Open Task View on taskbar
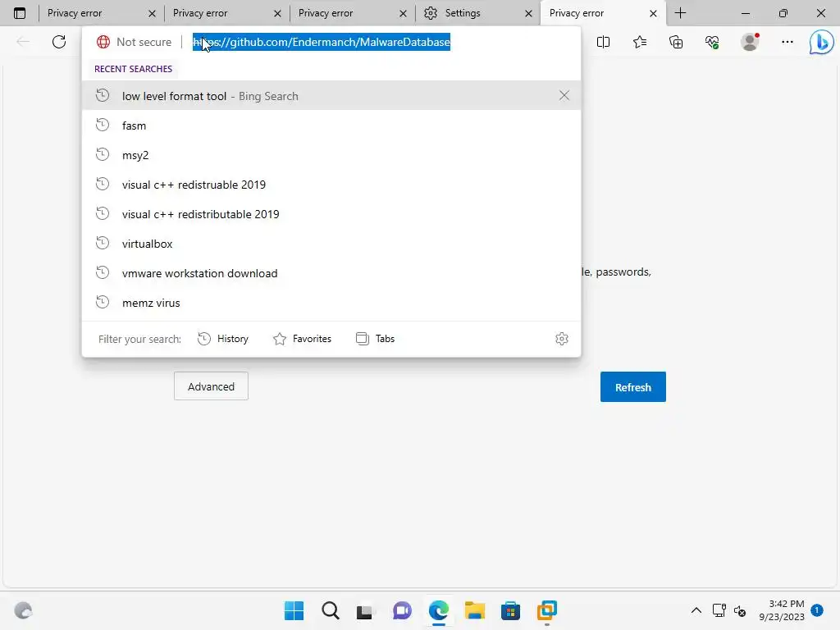This screenshot has height=630, width=840. [x=365, y=610]
